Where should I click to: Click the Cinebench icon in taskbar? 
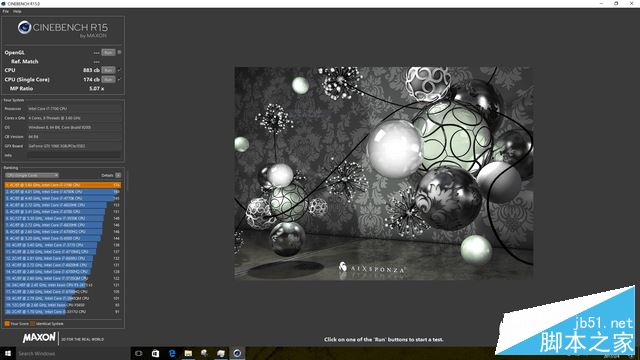(x=237, y=353)
